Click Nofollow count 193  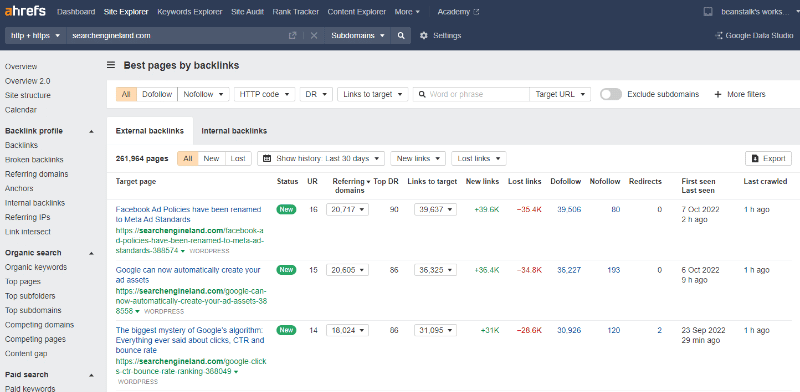(614, 270)
